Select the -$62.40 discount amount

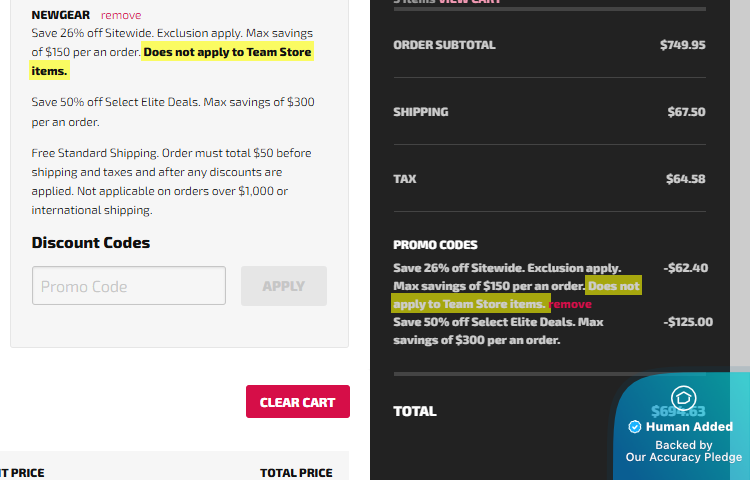point(685,268)
